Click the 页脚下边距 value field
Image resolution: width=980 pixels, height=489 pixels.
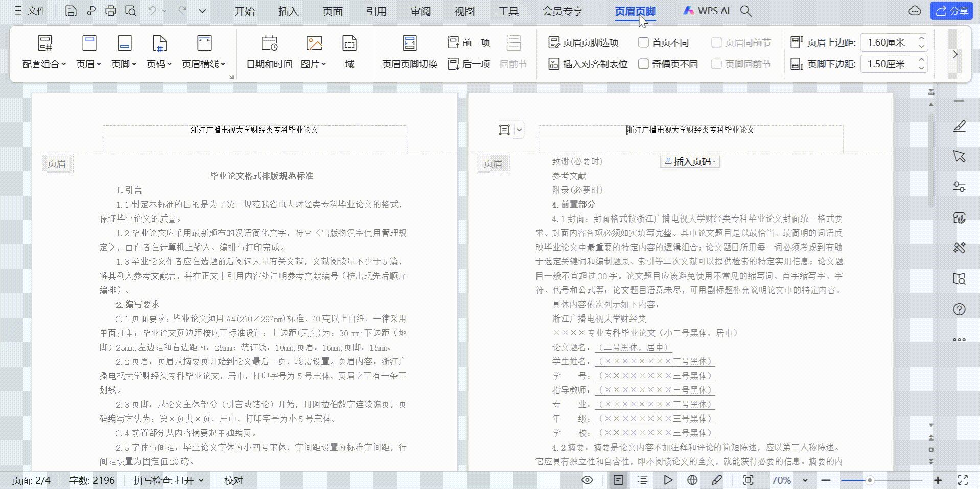887,64
